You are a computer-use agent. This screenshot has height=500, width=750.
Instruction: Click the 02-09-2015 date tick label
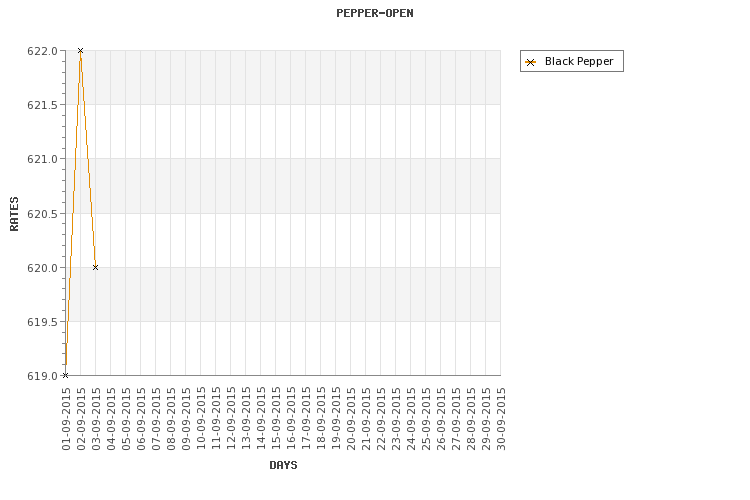click(81, 419)
